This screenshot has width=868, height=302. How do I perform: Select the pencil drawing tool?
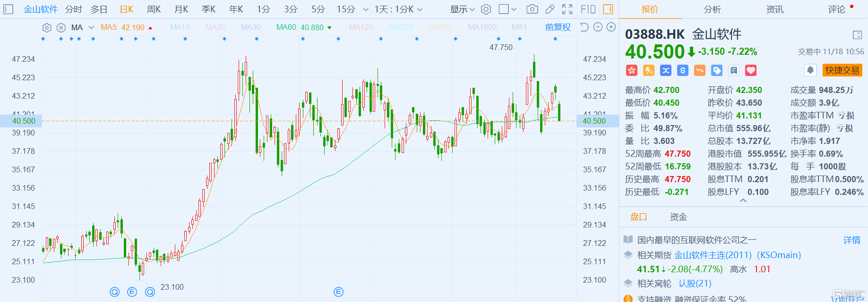click(x=550, y=9)
